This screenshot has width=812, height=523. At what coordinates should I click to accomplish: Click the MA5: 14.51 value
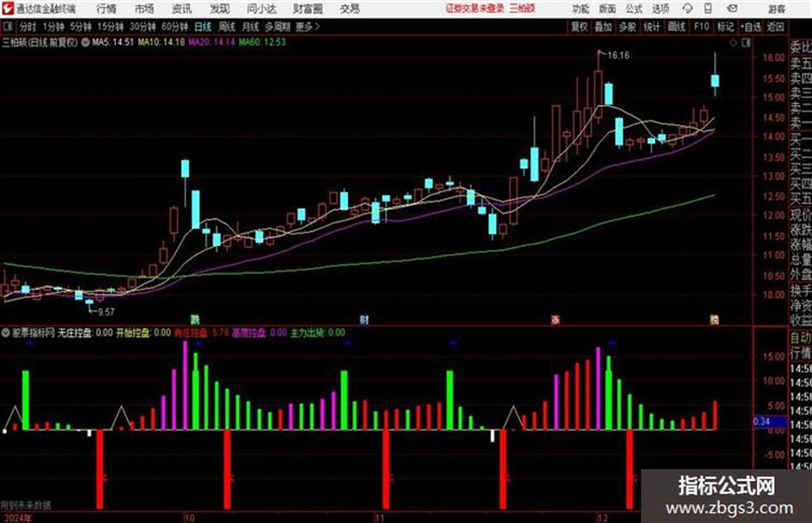(113, 42)
